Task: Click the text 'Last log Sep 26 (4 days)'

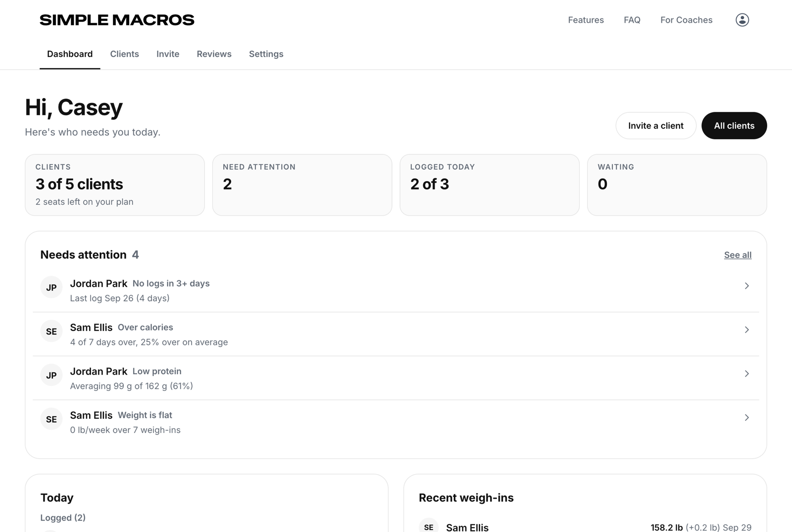Action: [120, 298]
